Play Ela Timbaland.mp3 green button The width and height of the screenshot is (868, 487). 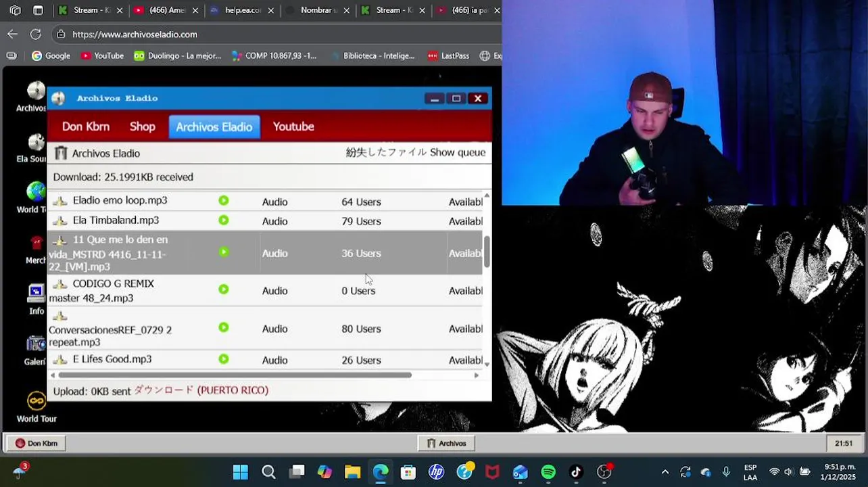[224, 221]
